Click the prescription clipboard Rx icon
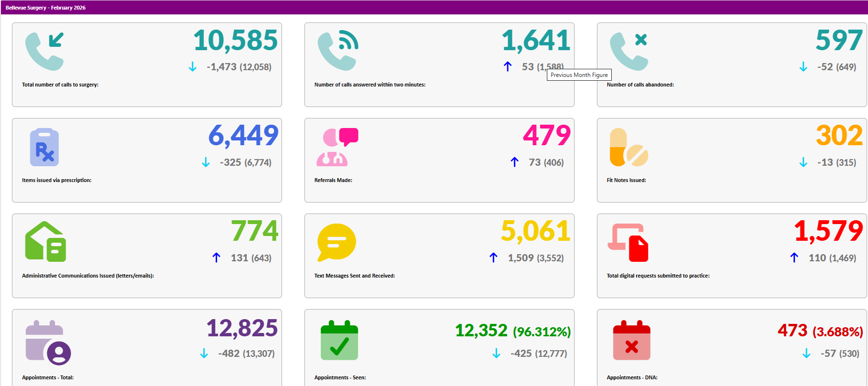The height and width of the screenshot is (386, 868). [x=44, y=147]
